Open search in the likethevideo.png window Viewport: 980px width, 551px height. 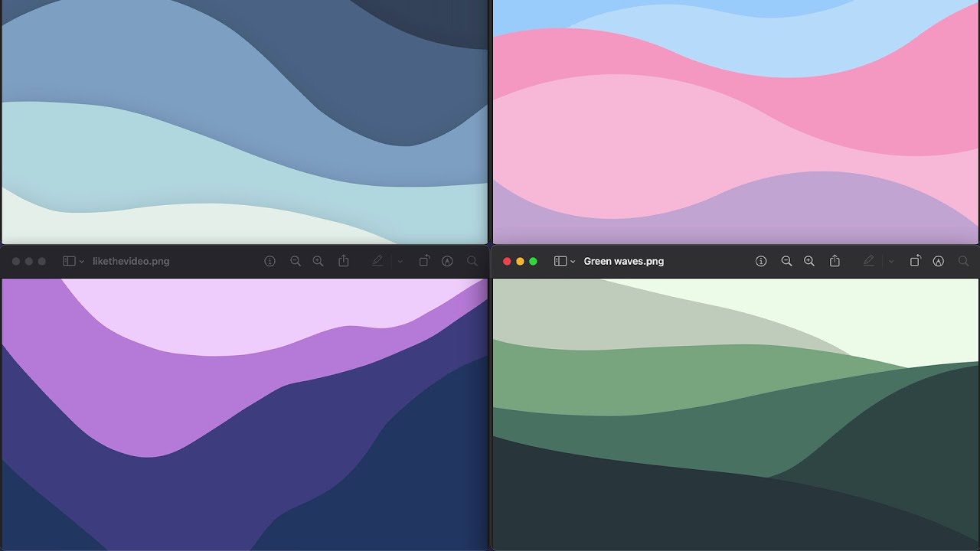(x=472, y=261)
